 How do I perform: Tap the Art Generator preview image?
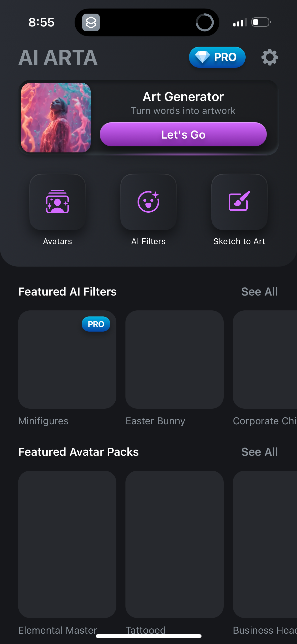click(x=56, y=118)
